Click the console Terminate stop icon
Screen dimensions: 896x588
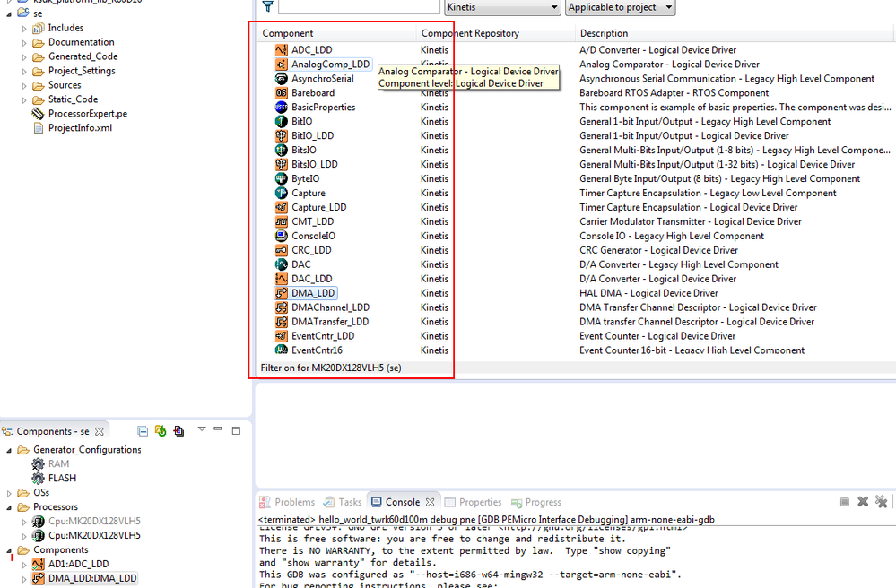(x=845, y=502)
